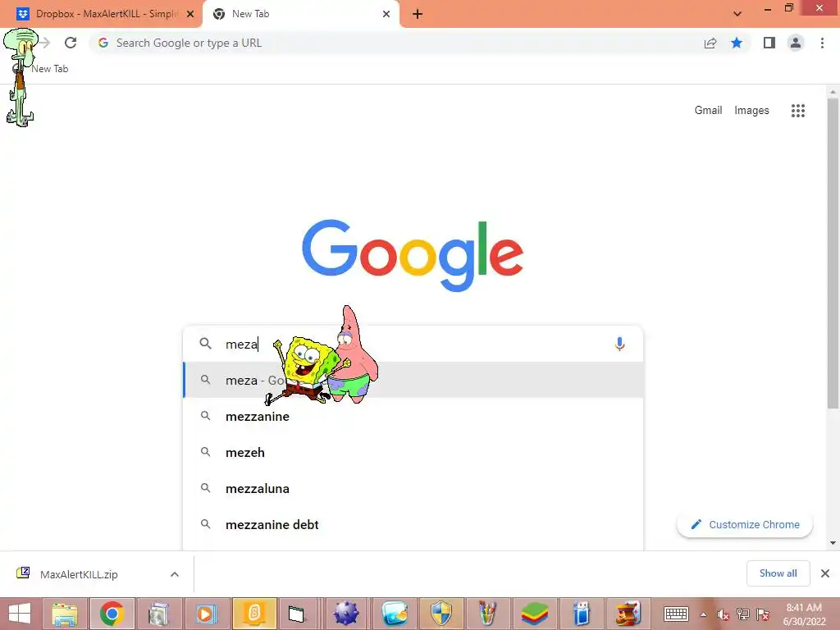The width and height of the screenshot is (840, 630).
Task: Select the New Tab tab
Action: [x=300, y=14]
